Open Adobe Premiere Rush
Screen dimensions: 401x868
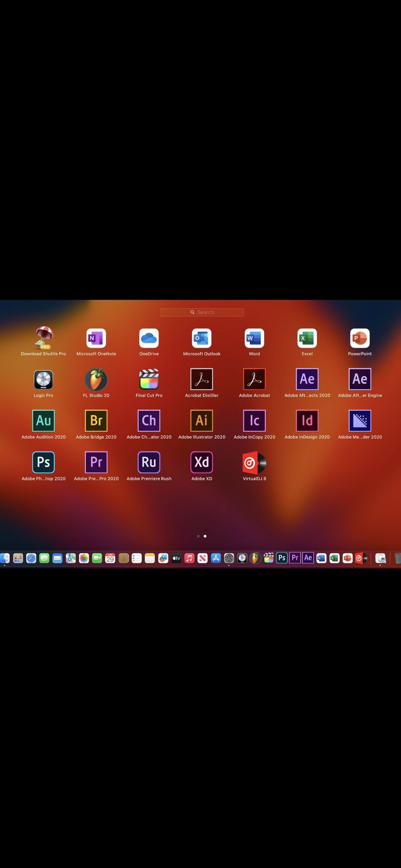tap(149, 462)
